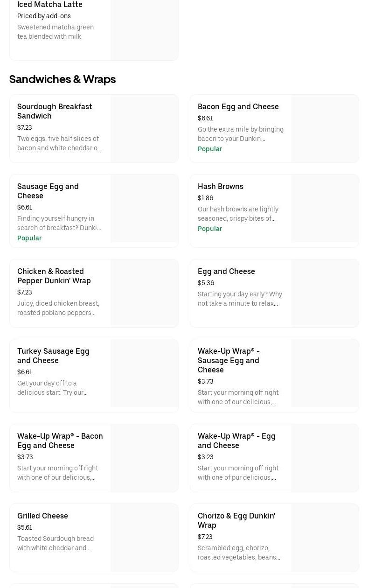
Task: Open the Chorizo & Egg Dunkin' Wrap title
Action: [236, 520]
